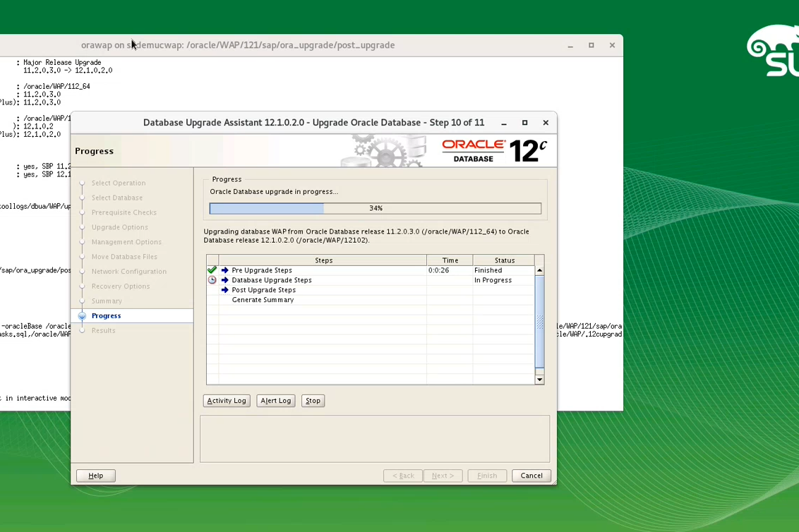Screen dimensions: 799x532
Task: Click the Post Upgrade Steps row text
Action: point(263,290)
